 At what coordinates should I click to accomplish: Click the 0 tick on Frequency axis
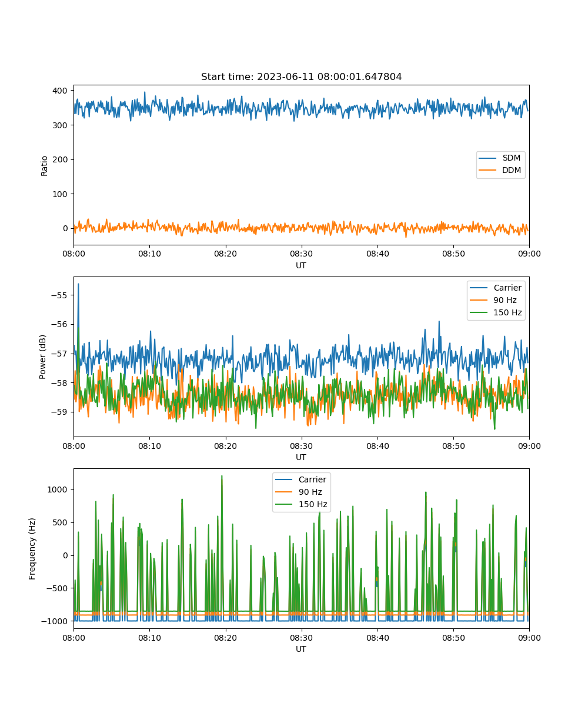point(66,555)
